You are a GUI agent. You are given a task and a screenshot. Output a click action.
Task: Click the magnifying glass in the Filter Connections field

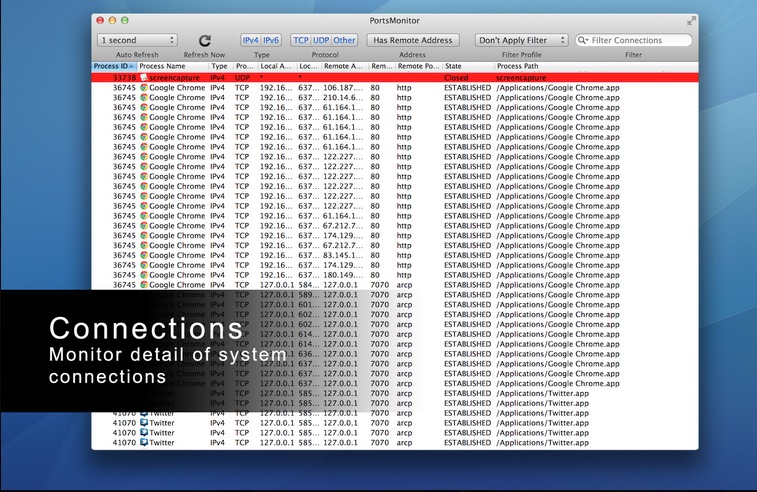pyautogui.click(x=583, y=40)
